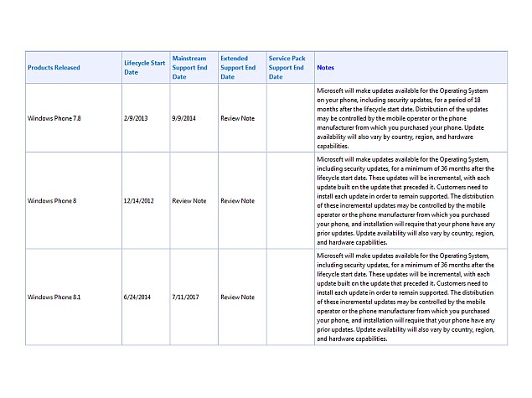Click the Service Pack Support End Date header
Image resolution: width=532 pixels, height=398 pixels.
[x=287, y=68]
